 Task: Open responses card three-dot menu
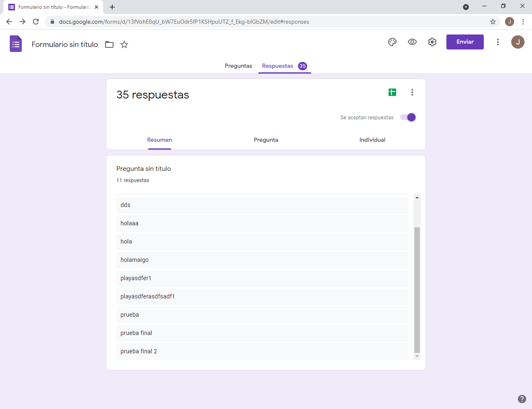click(x=412, y=92)
